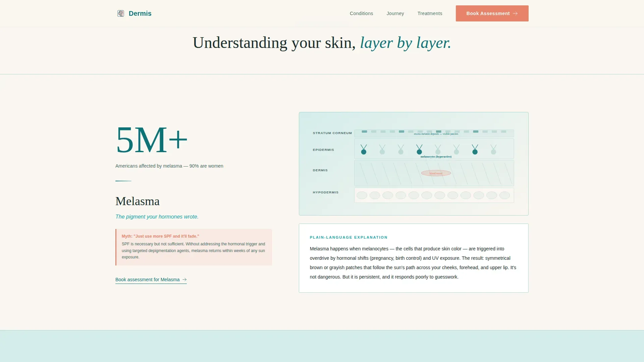Click the PLAIN-LANGUAGE EXPLANATION label

point(348,237)
